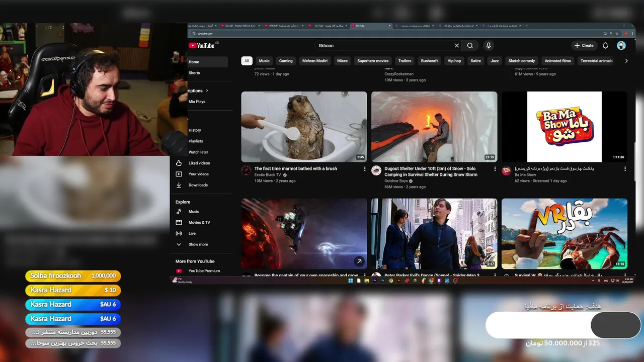The height and width of the screenshot is (362, 644).
Task: Open the account avatar menu
Action: click(x=621, y=46)
